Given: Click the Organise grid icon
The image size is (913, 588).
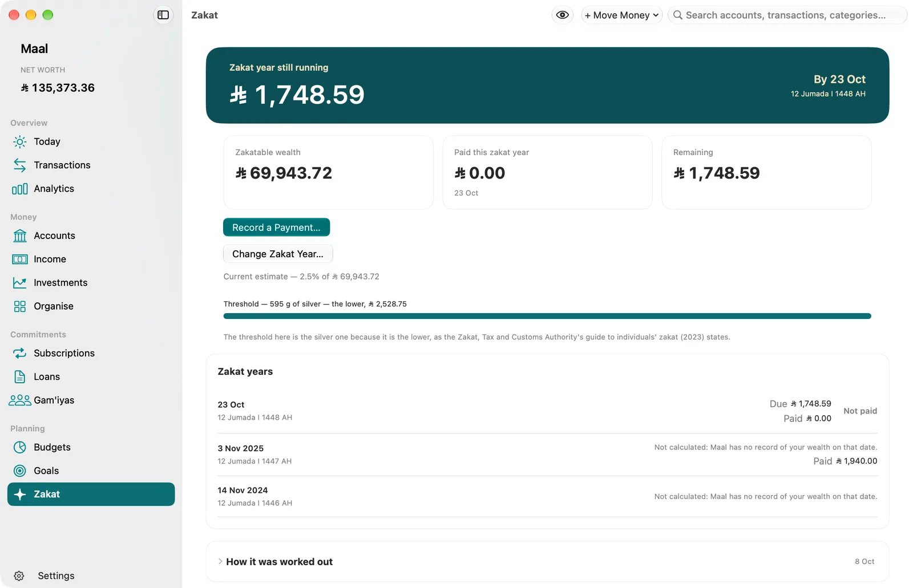Looking at the screenshot, I should [20, 306].
